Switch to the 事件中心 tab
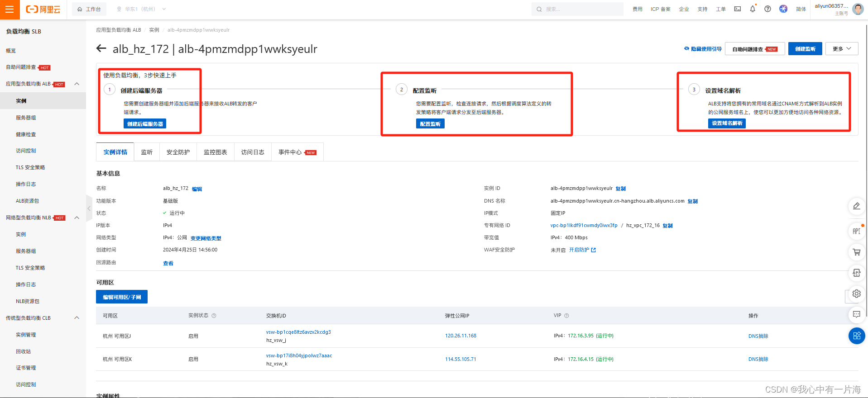868x398 pixels. click(x=297, y=152)
